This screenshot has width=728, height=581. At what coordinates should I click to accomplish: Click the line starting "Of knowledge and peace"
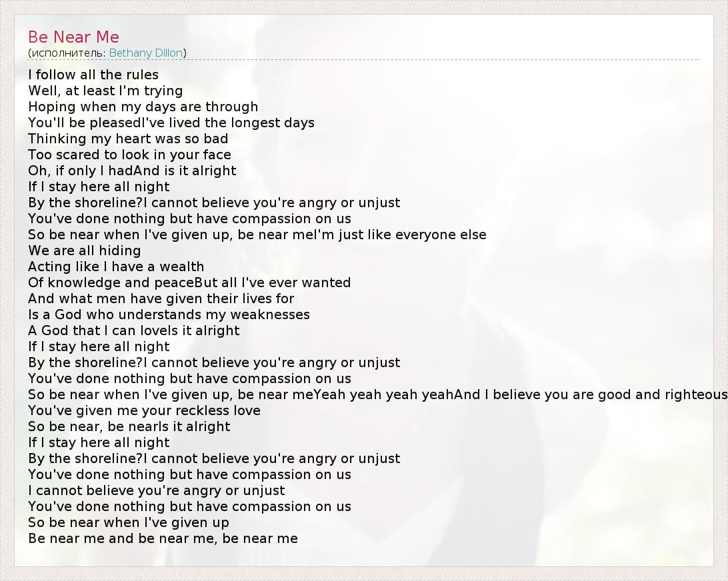189,283
